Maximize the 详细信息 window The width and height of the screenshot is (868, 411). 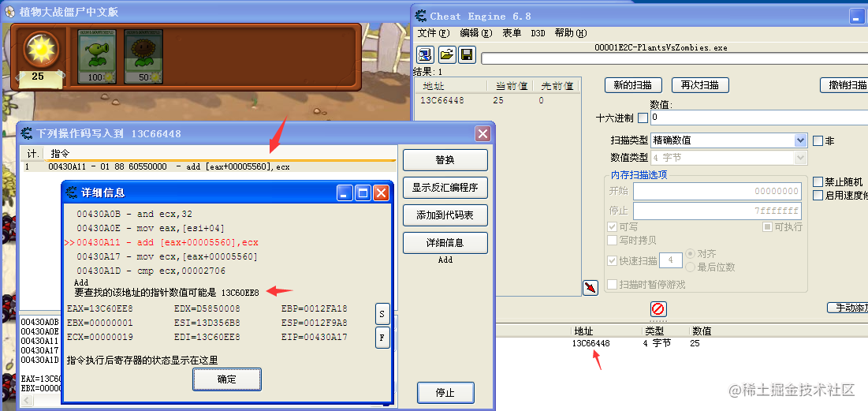pyautogui.click(x=363, y=193)
